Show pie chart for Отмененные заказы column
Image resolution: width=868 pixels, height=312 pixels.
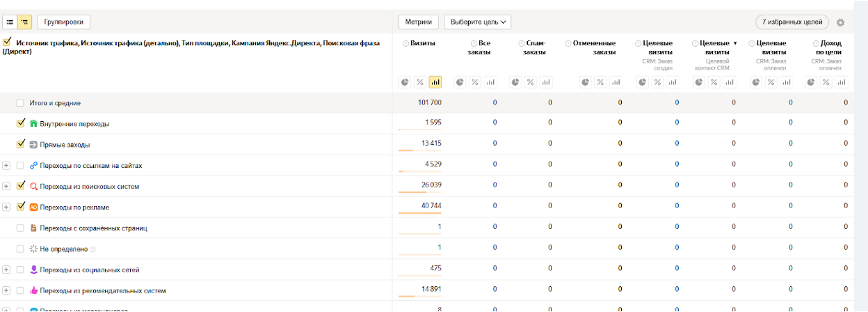click(586, 82)
